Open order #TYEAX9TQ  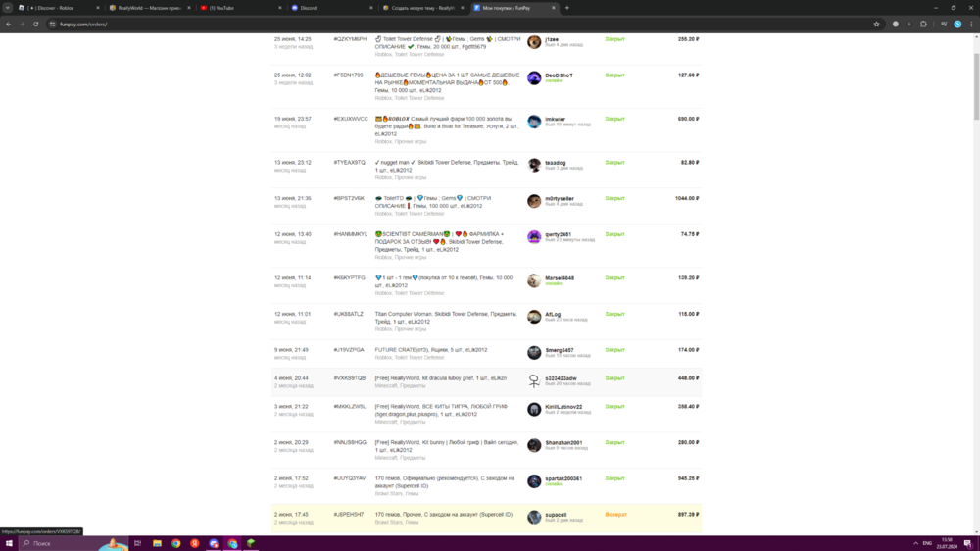tap(350, 163)
